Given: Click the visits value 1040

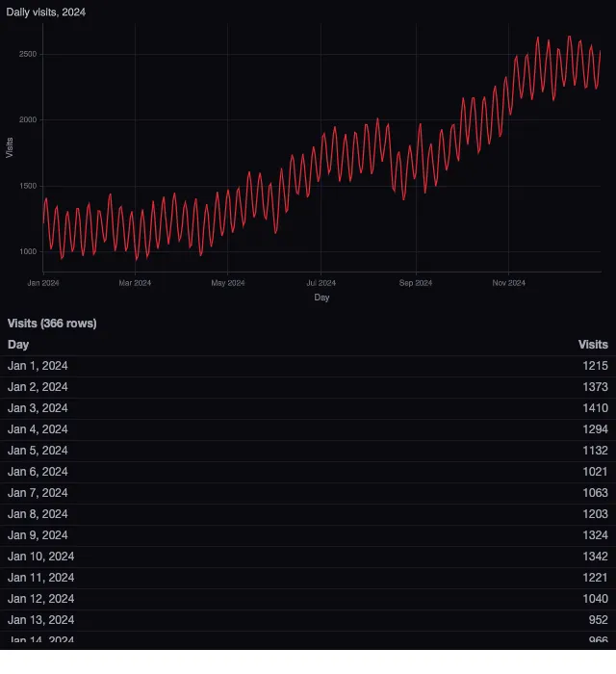Looking at the screenshot, I should (595, 599).
